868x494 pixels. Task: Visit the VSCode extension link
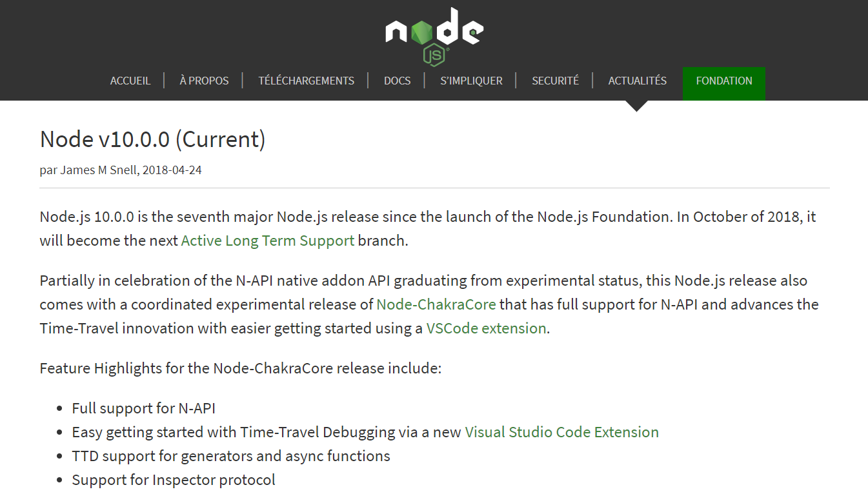(487, 328)
